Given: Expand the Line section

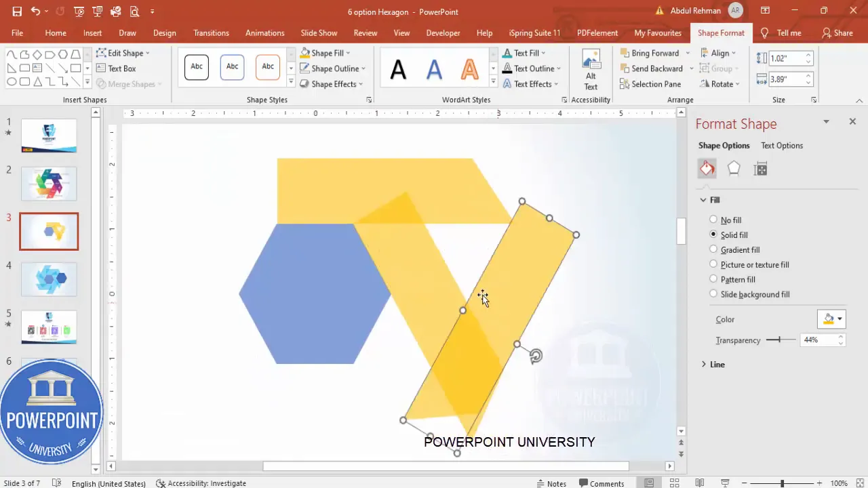Looking at the screenshot, I should [x=704, y=365].
